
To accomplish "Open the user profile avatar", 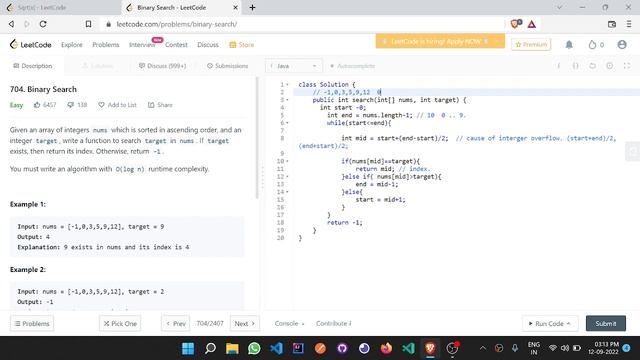I will point(622,44).
